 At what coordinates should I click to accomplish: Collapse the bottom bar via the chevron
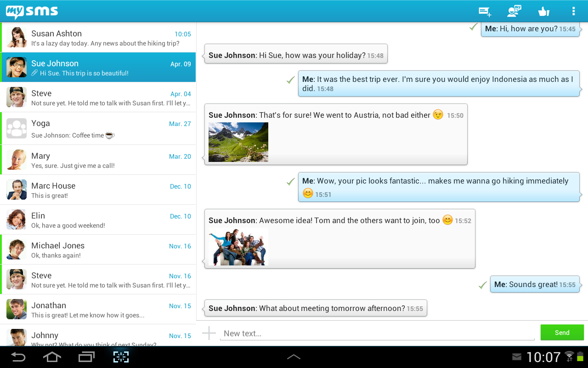[x=294, y=356]
